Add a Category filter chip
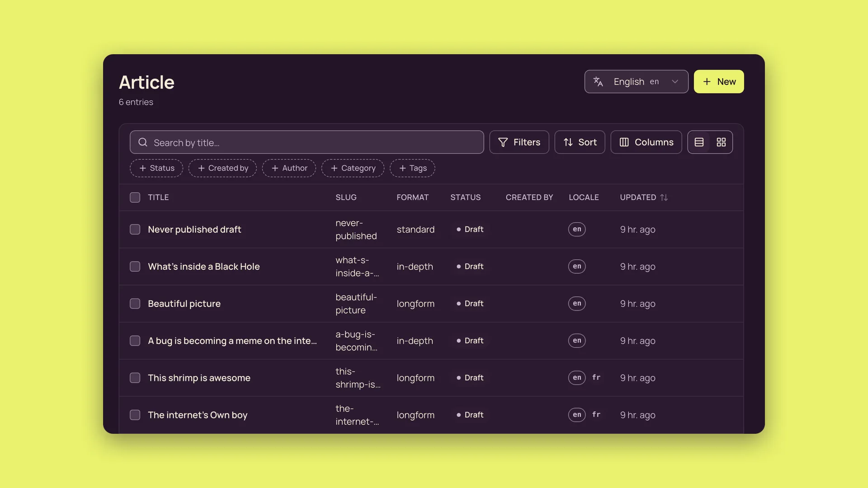 pos(353,168)
